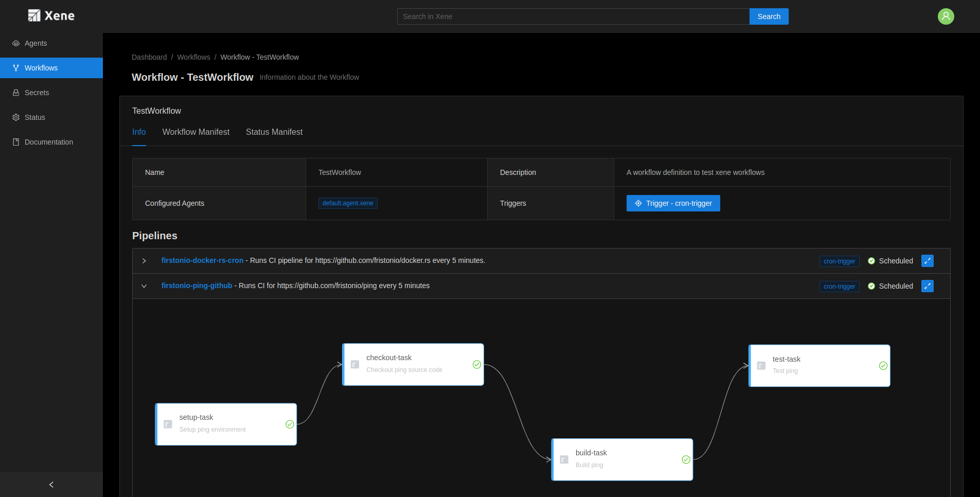Click the Workflows branch icon
Image resolution: width=980 pixels, height=497 pixels.
(x=16, y=68)
